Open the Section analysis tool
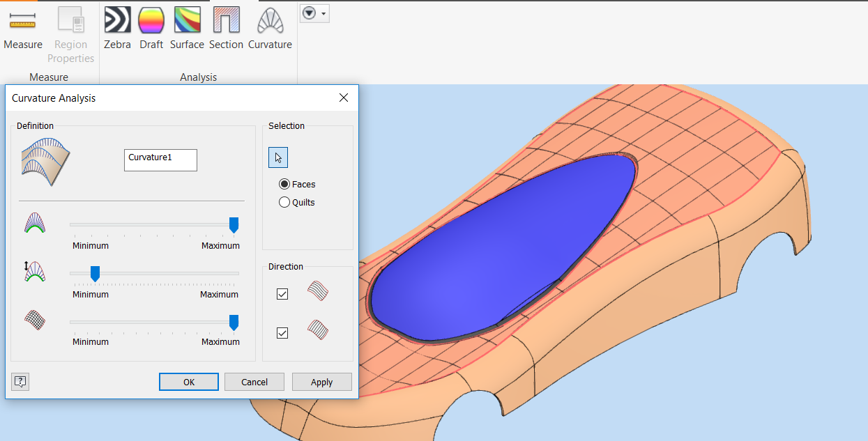 (226, 26)
